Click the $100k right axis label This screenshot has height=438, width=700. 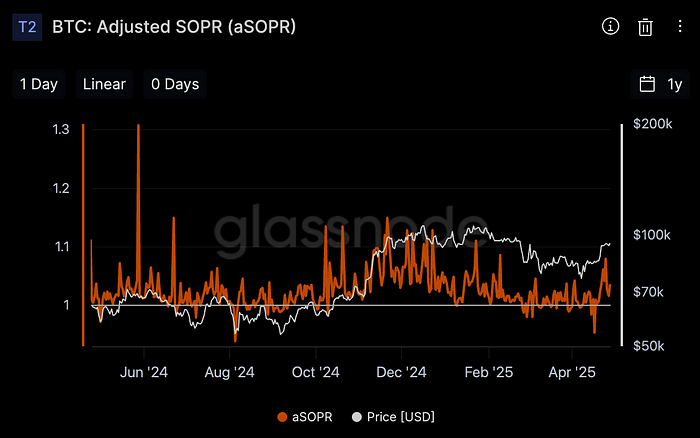point(652,235)
